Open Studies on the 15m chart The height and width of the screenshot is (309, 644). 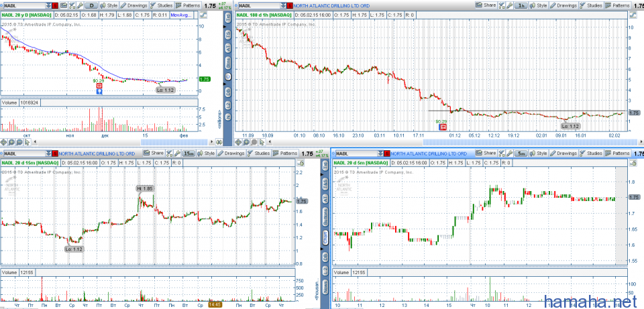pos(258,153)
